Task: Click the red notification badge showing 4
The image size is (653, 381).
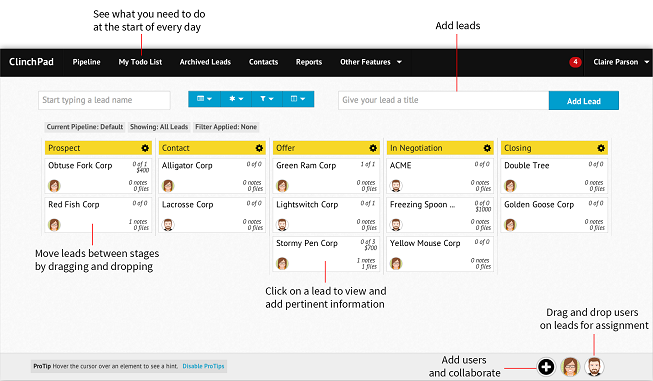Action: (575, 62)
